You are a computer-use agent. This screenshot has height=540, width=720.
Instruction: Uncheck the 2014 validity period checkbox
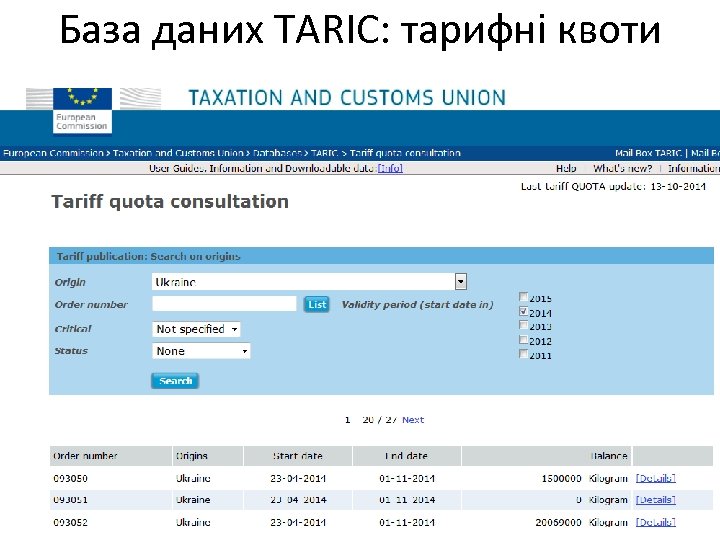tap(523, 311)
